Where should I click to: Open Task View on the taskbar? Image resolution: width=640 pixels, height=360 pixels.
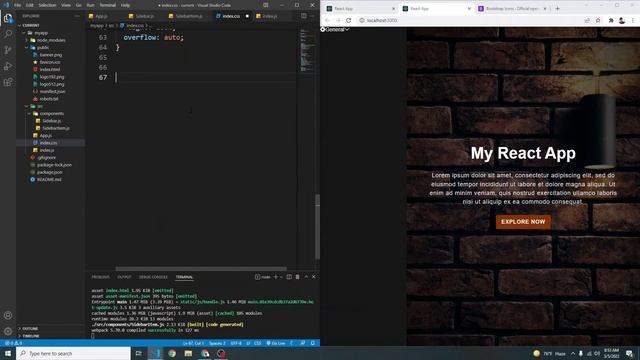click(x=138, y=353)
